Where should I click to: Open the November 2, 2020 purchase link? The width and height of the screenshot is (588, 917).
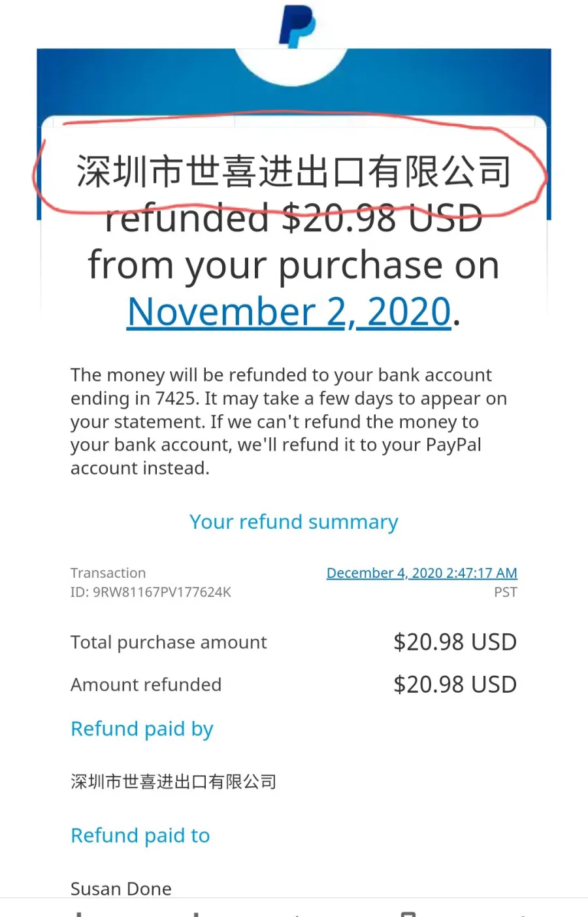(x=289, y=312)
